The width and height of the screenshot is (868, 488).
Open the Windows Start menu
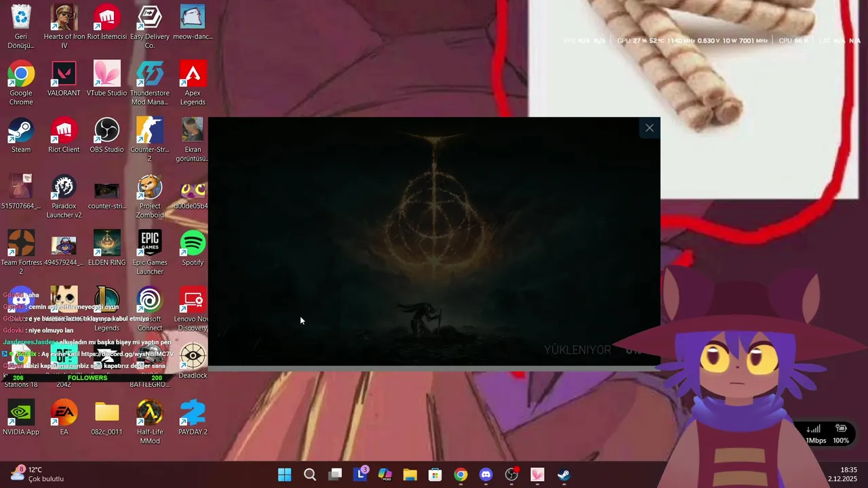pos(285,474)
